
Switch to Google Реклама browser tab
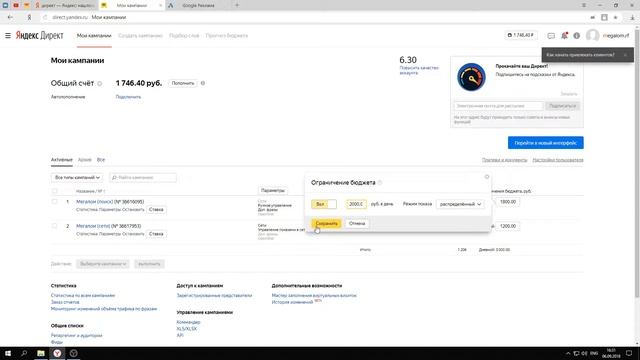[198, 5]
